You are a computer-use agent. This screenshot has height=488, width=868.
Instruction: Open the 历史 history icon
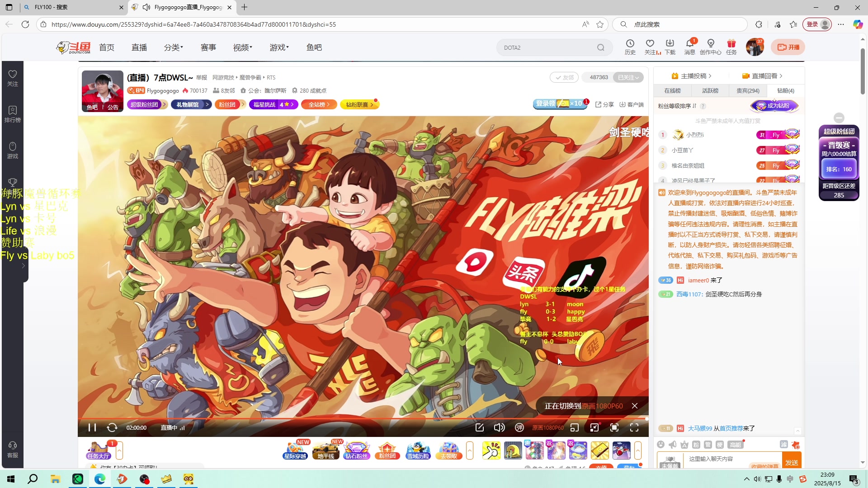point(630,47)
